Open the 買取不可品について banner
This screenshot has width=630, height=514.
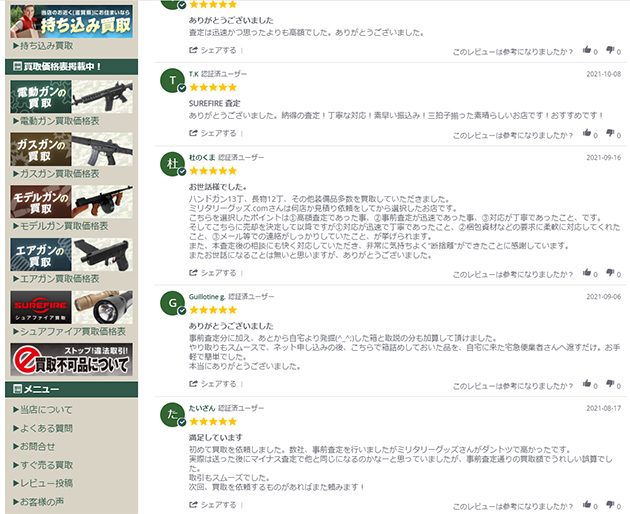72,360
